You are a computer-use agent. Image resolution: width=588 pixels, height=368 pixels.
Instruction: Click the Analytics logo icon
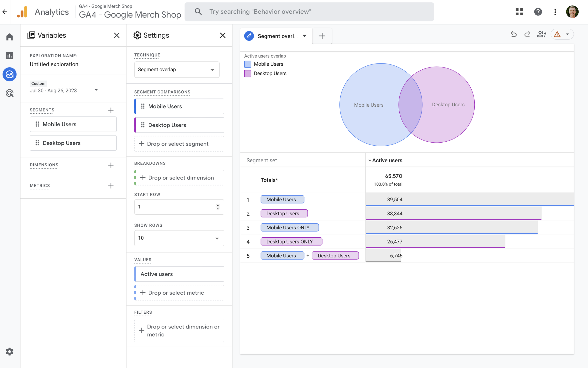[x=22, y=12]
